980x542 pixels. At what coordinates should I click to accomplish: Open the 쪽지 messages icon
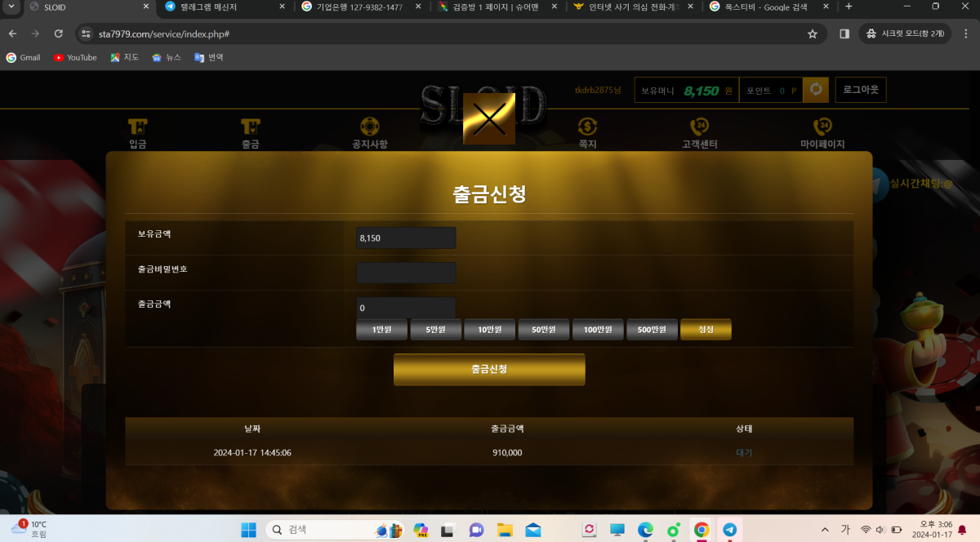[587, 127]
